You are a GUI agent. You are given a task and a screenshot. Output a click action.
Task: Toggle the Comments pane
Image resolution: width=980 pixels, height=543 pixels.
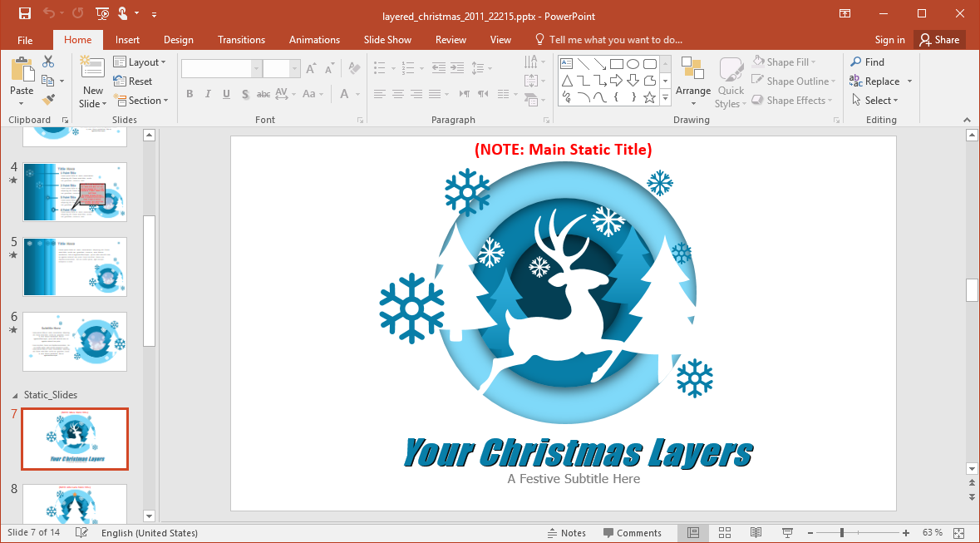click(x=633, y=533)
